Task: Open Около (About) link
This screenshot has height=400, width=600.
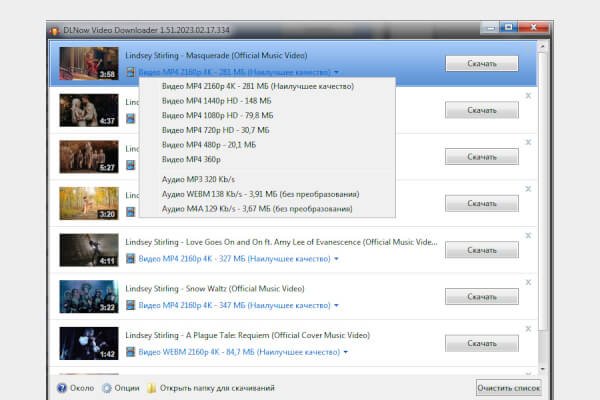Action: pyautogui.click(x=82, y=388)
